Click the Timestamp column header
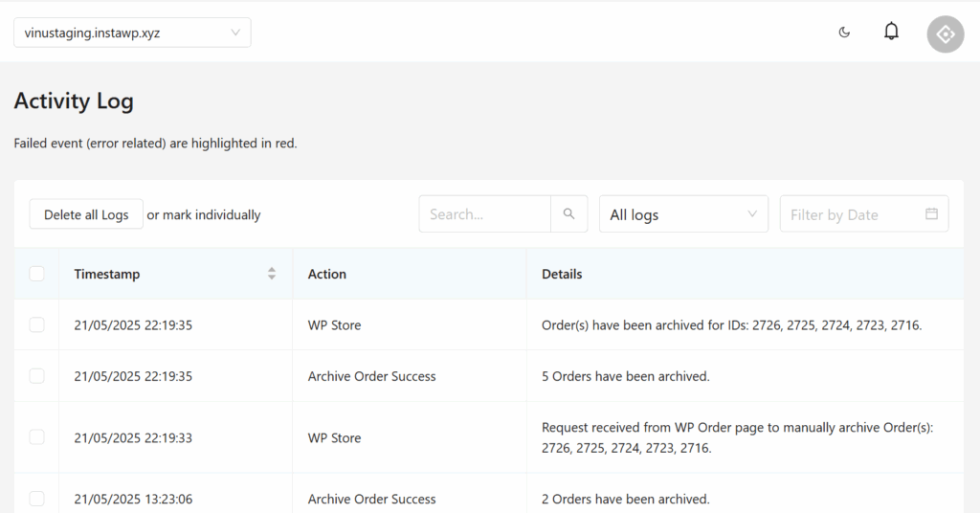Viewport: 980px width, 513px height. pyautogui.click(x=107, y=274)
